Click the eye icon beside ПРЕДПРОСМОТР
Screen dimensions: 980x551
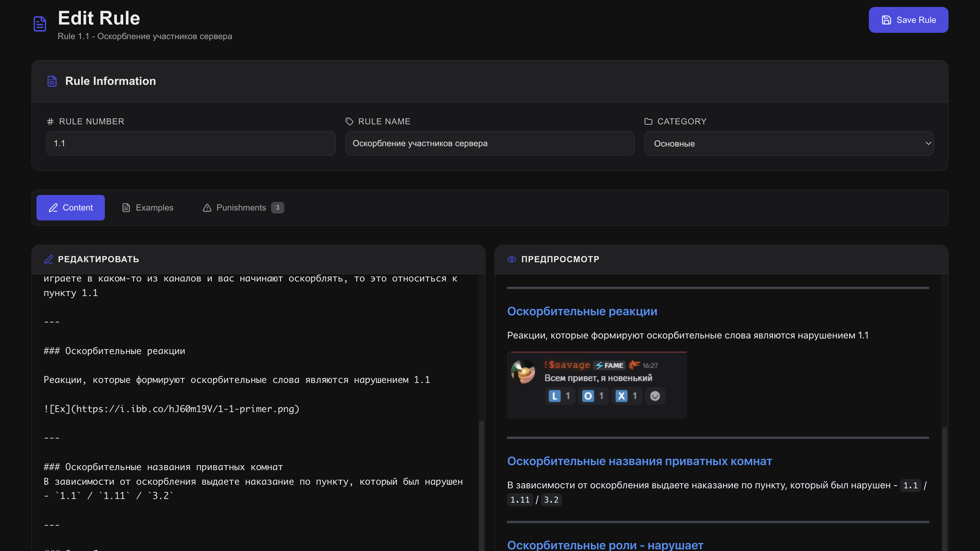coord(512,259)
